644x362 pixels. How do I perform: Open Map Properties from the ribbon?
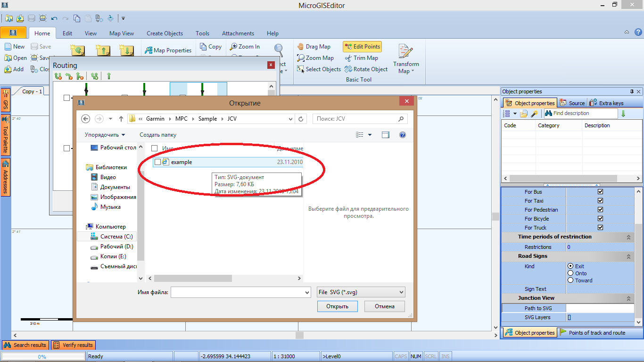pos(168,50)
